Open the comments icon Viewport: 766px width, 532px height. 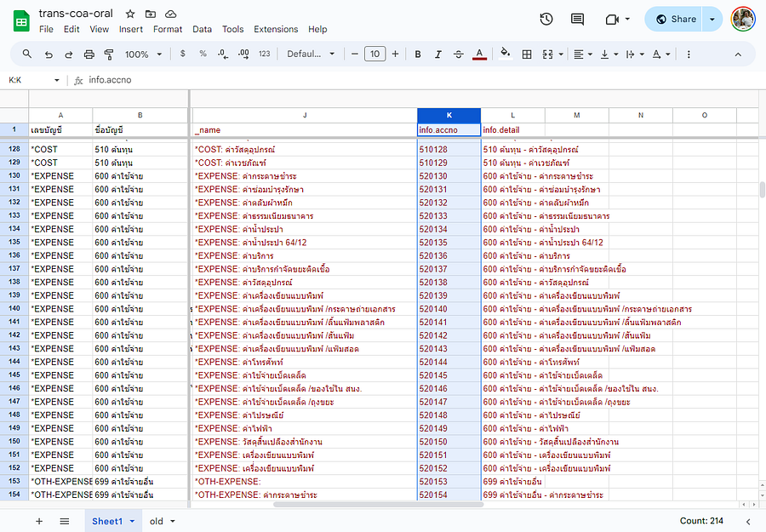pos(577,19)
